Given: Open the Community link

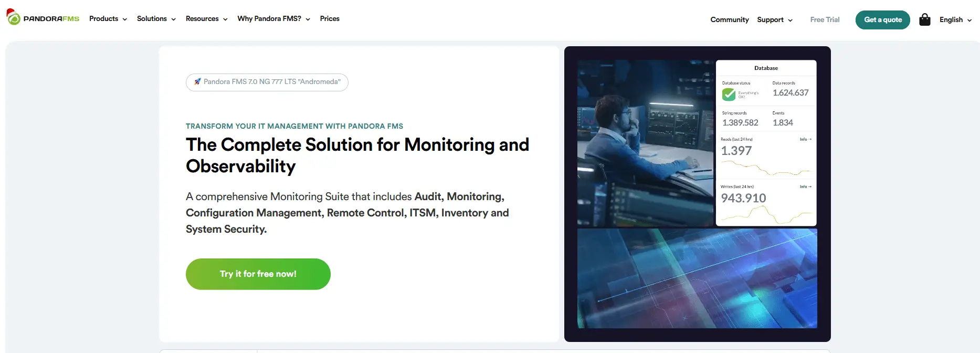Looking at the screenshot, I should pos(730,20).
